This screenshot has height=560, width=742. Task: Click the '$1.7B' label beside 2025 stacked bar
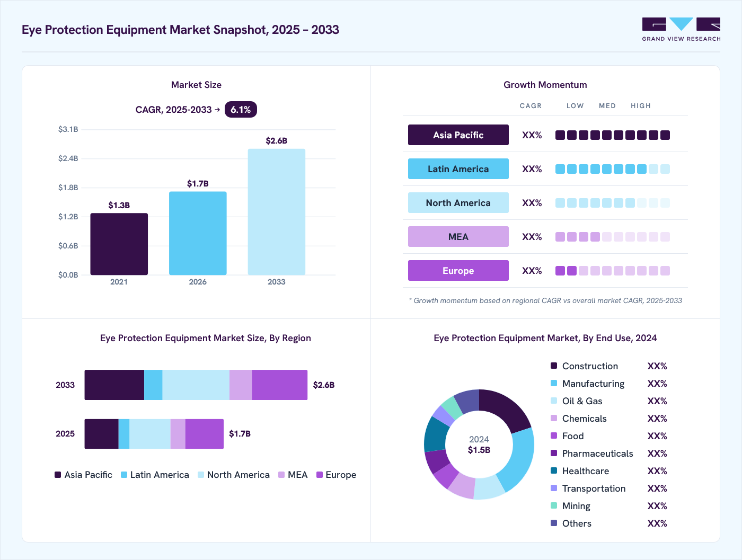pos(240,433)
